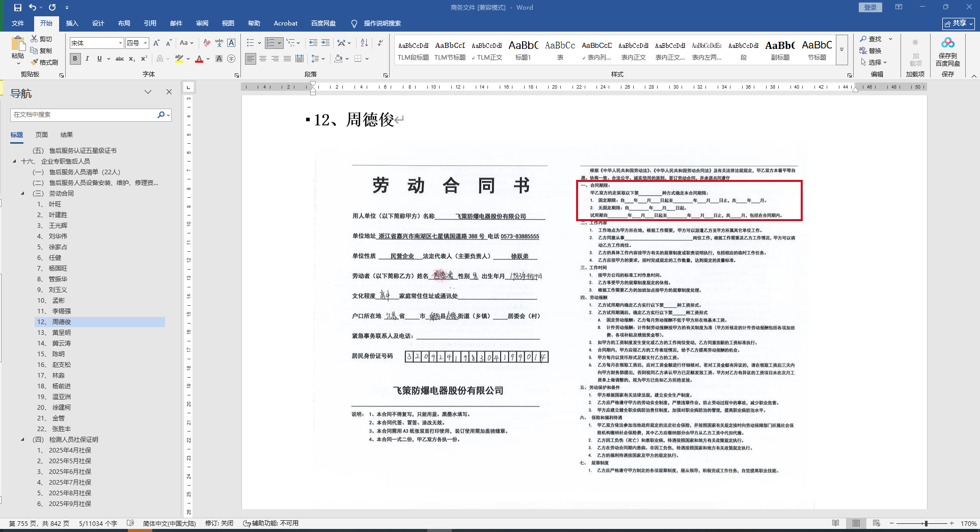Collapse the (三) 劳动合同 tree node
The image size is (980, 532).
click(22, 194)
